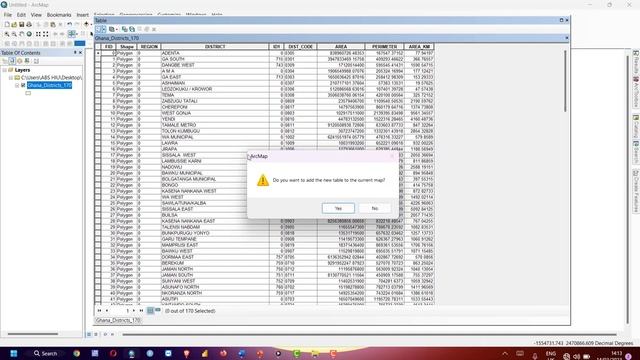Viewport: 640px width, 360px height.
Task: Click the Select Features tool icon
Action: (72, 34)
